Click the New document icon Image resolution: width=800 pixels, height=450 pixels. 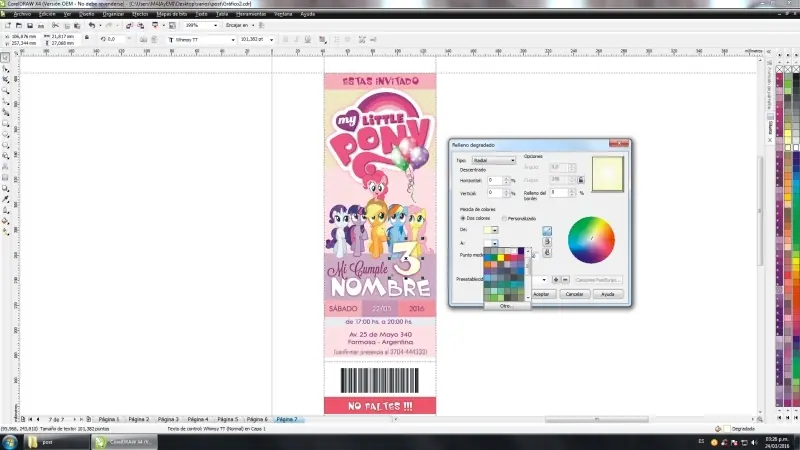tap(8, 25)
